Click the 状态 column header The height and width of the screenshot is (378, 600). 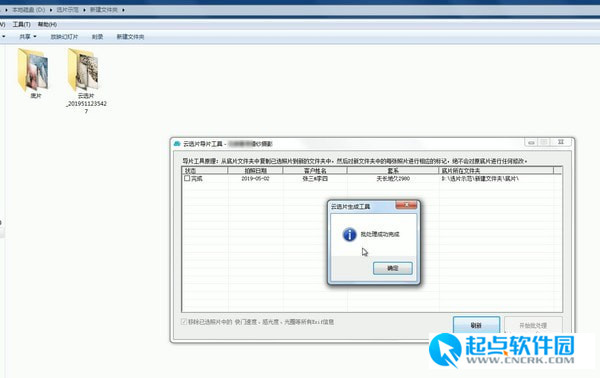205,171
